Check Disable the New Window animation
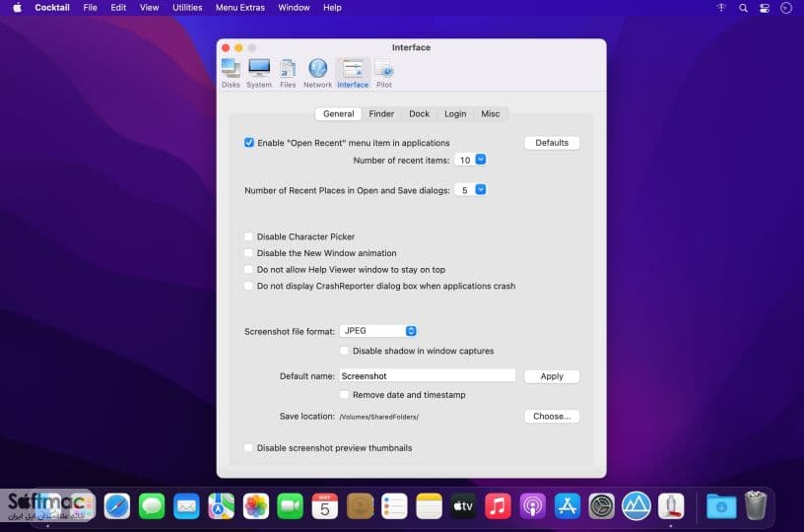Screen dimensions: 804x532 pyautogui.click(x=248, y=252)
